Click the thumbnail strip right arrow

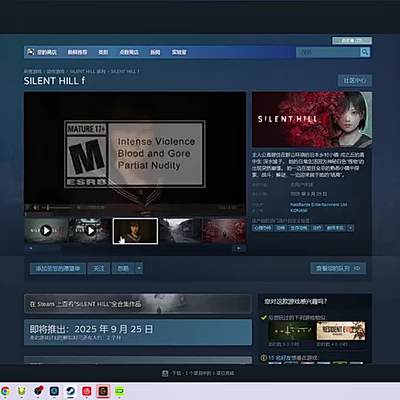coord(239,248)
